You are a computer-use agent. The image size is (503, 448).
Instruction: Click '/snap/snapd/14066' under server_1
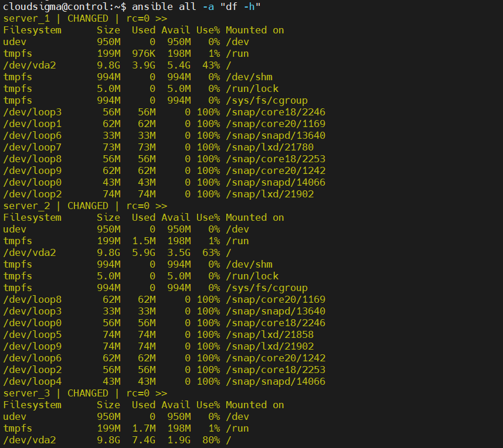tap(276, 182)
